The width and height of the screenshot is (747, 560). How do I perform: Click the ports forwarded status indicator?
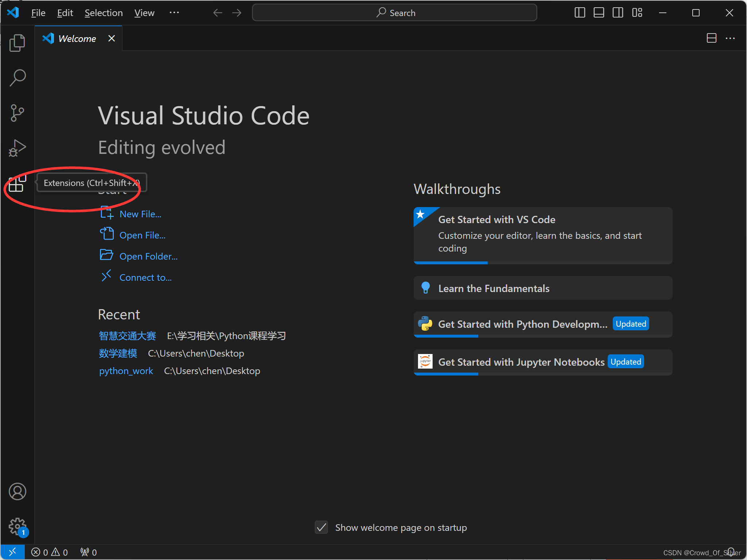pos(89,552)
